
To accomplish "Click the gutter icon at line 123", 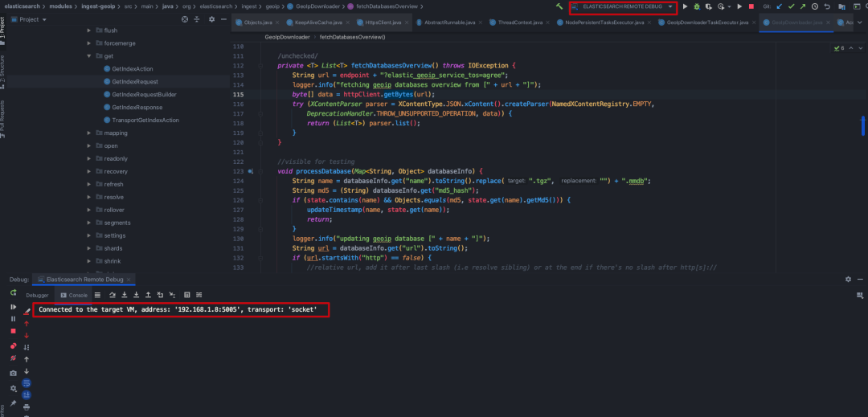I will [251, 171].
